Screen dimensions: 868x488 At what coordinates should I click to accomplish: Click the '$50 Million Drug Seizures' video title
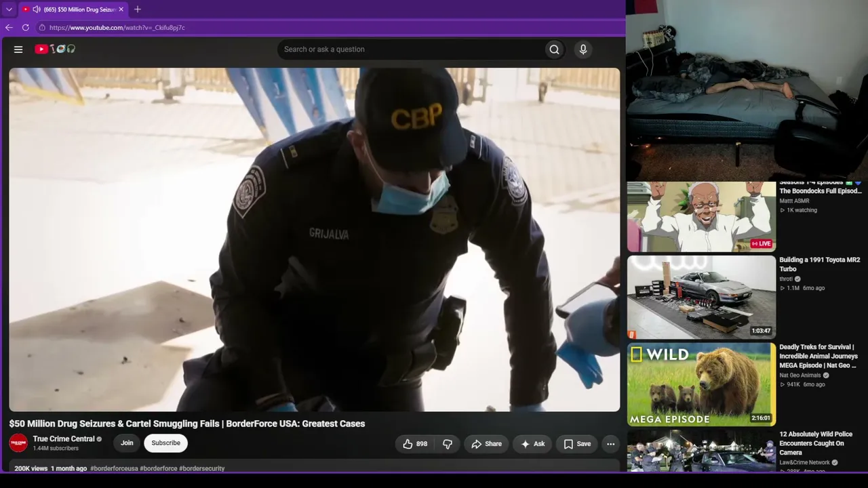tap(187, 424)
